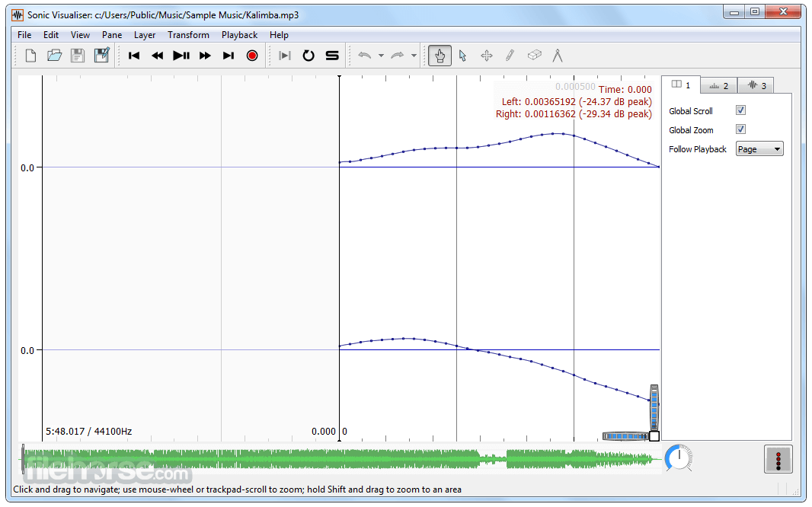The image size is (812, 507).
Task: Toggle the Solo Current Pane S icon
Action: [332, 56]
